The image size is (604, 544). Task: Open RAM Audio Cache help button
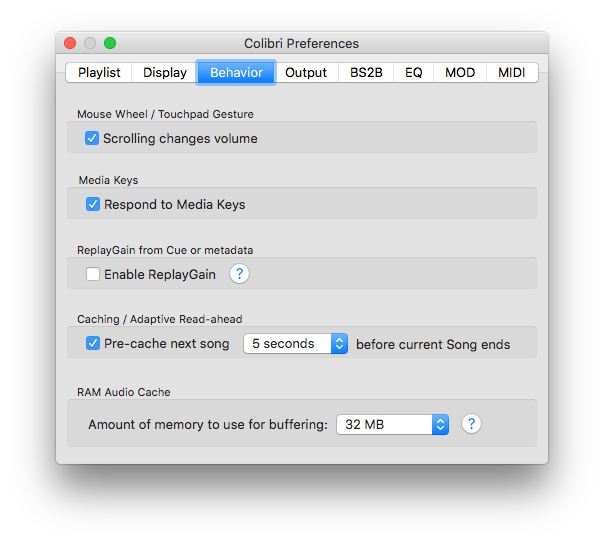point(471,424)
